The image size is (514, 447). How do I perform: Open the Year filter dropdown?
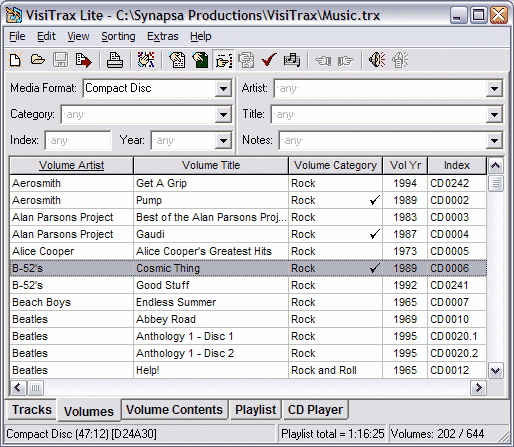click(x=223, y=140)
